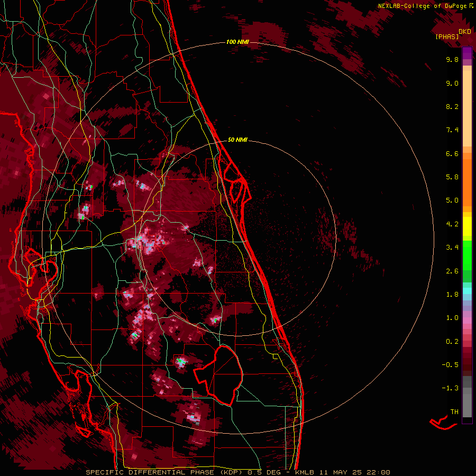Click the 4.2 scale label
This screenshot has width=476, height=476.
(452, 224)
